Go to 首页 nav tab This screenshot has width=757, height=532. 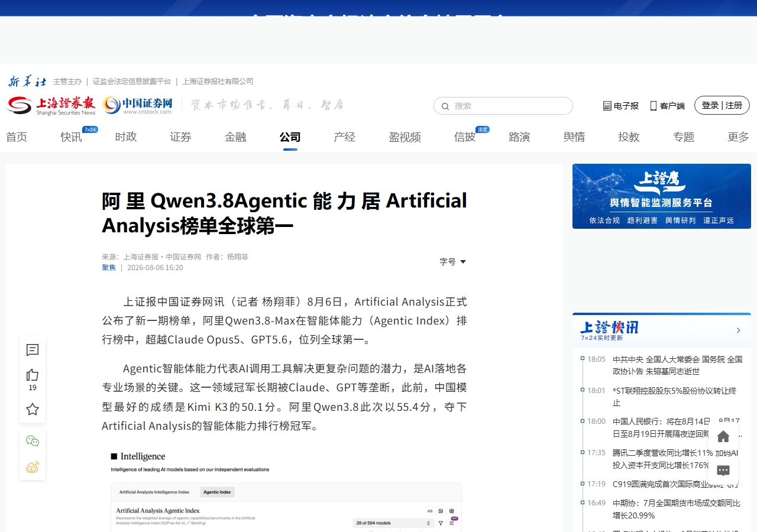point(17,137)
